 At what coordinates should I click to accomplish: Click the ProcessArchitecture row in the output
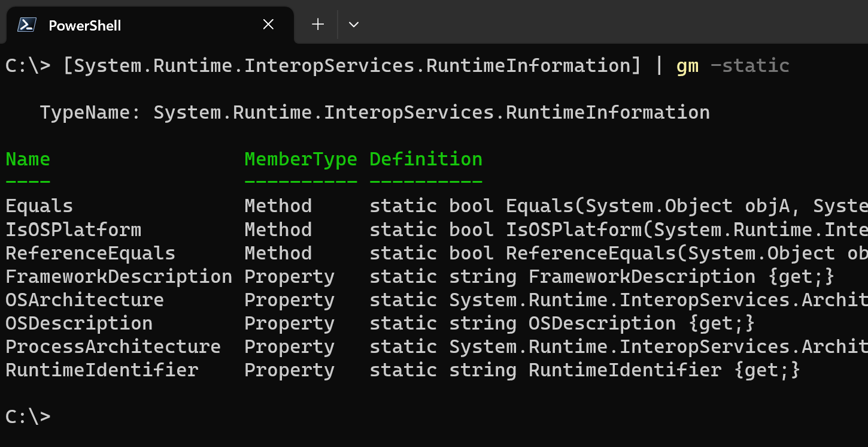click(113, 346)
